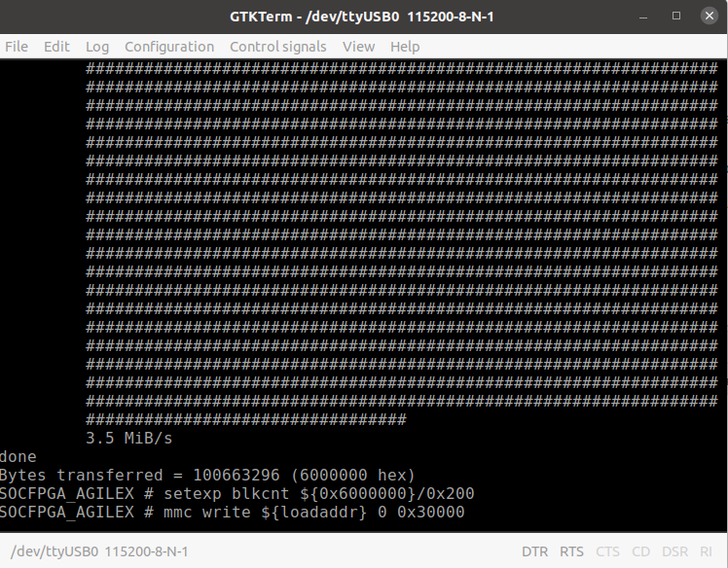Click the RI status indicator
Screen dimensions: 728x568
[x=706, y=551]
